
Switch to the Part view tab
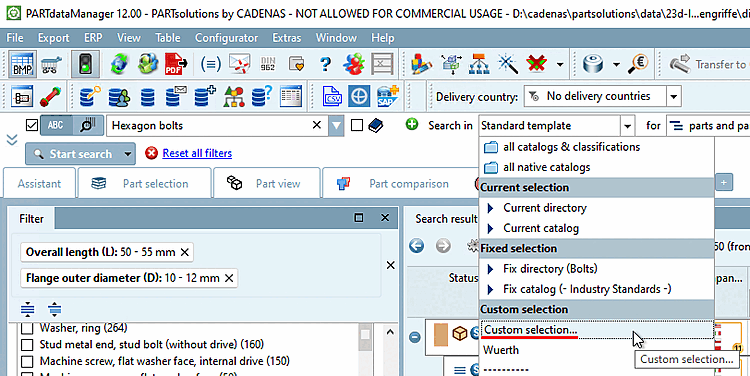(266, 183)
